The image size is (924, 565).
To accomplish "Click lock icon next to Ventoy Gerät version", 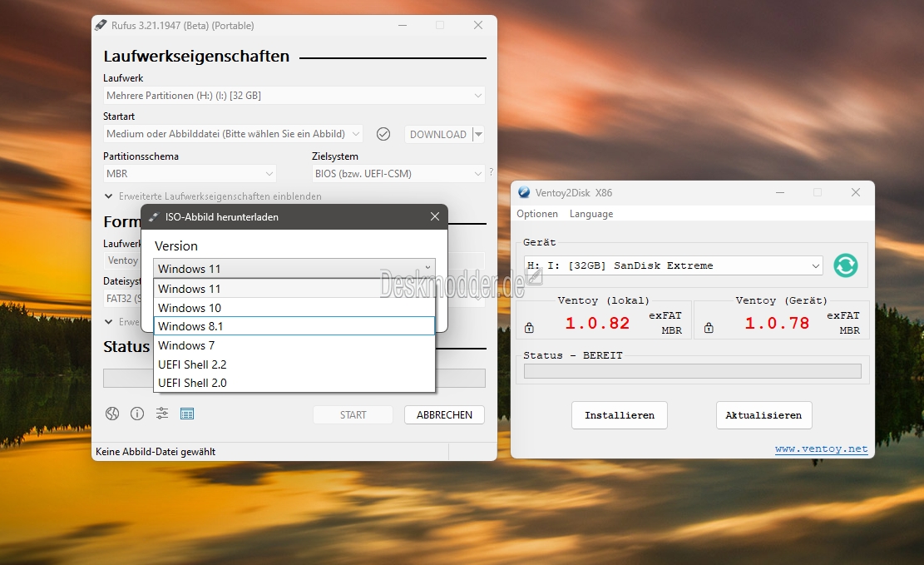I will tap(709, 328).
